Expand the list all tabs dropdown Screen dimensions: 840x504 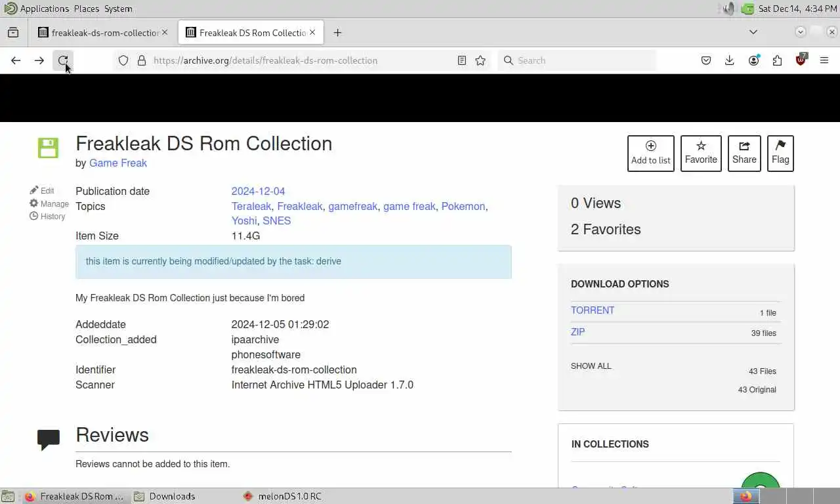(753, 32)
